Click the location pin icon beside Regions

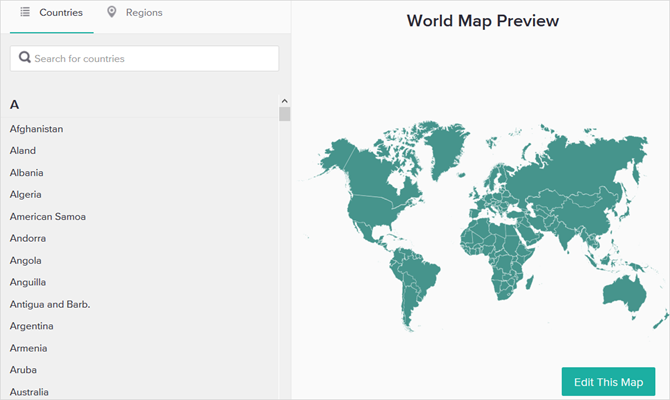(112, 12)
